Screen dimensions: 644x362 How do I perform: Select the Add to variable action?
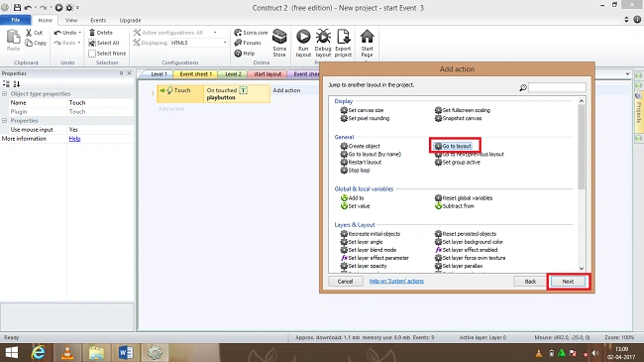(352, 198)
